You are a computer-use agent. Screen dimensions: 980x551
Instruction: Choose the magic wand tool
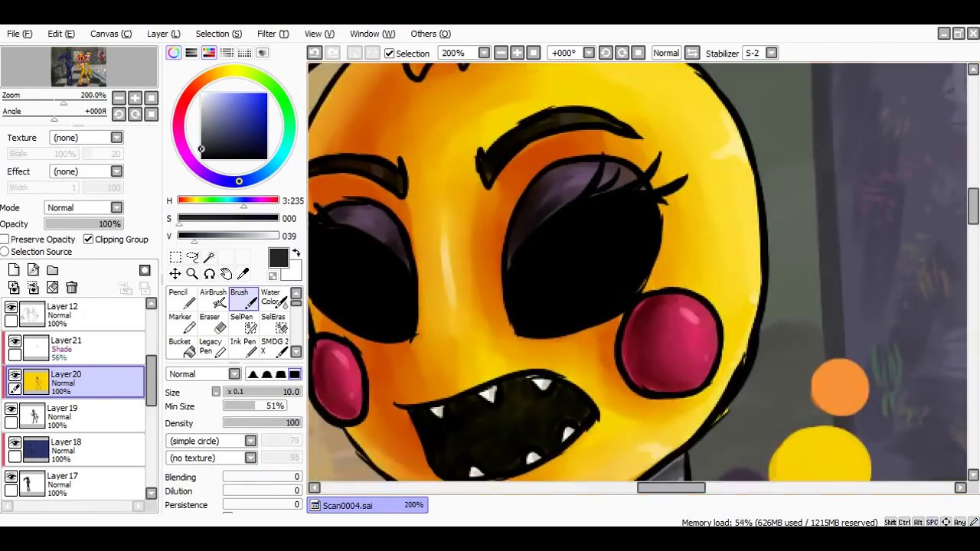(209, 257)
